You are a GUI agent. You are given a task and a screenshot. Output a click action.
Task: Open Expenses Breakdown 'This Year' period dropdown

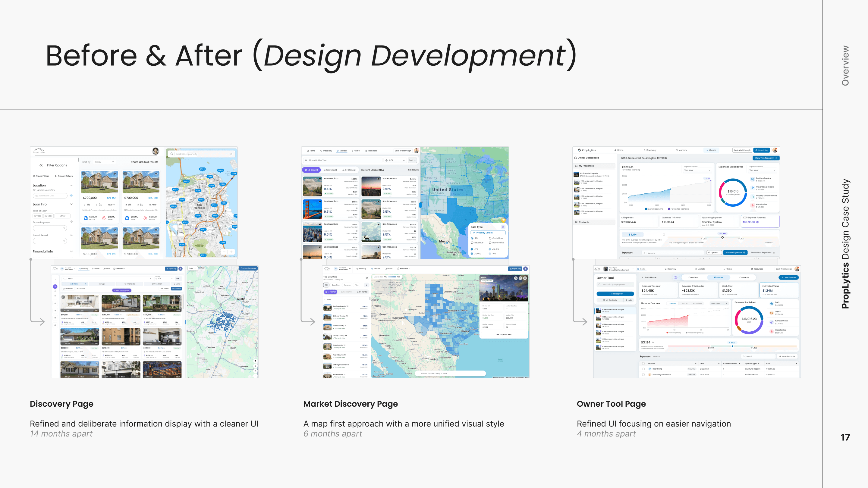coord(763,170)
